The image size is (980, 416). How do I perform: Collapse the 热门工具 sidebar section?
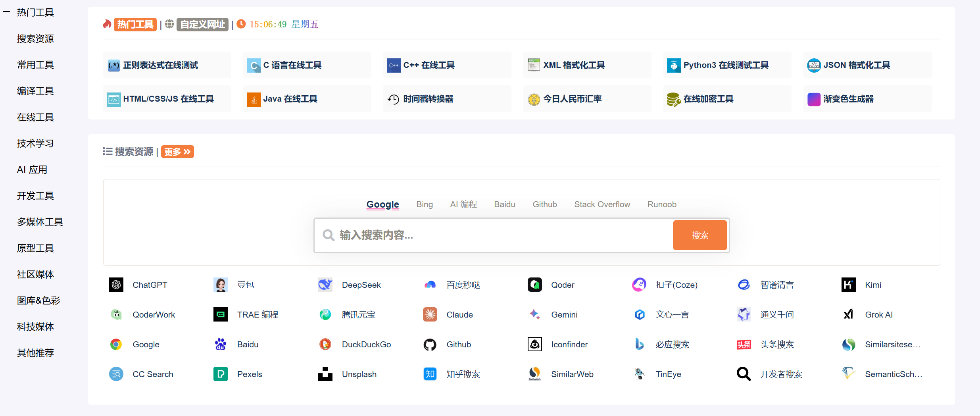point(6,12)
